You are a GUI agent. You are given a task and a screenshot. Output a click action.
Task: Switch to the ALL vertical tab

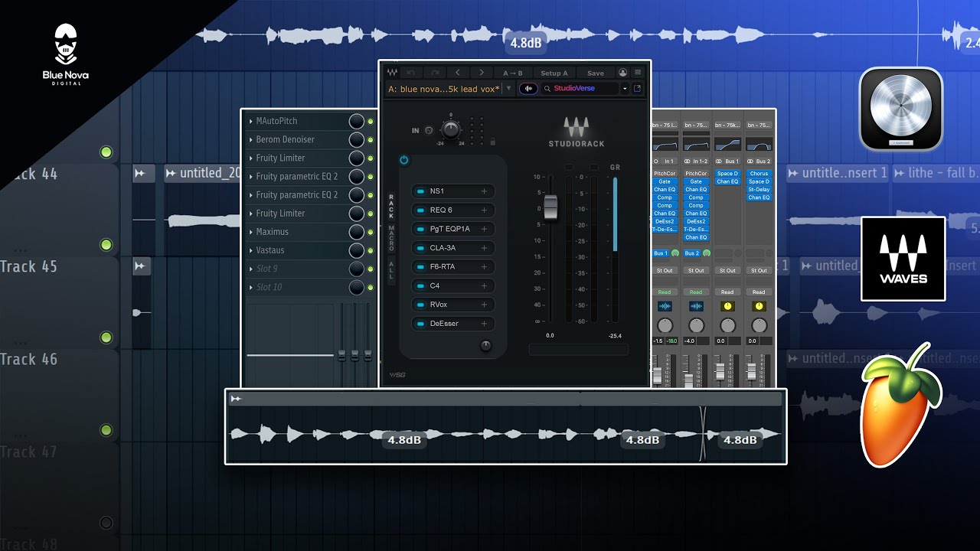coord(391,269)
